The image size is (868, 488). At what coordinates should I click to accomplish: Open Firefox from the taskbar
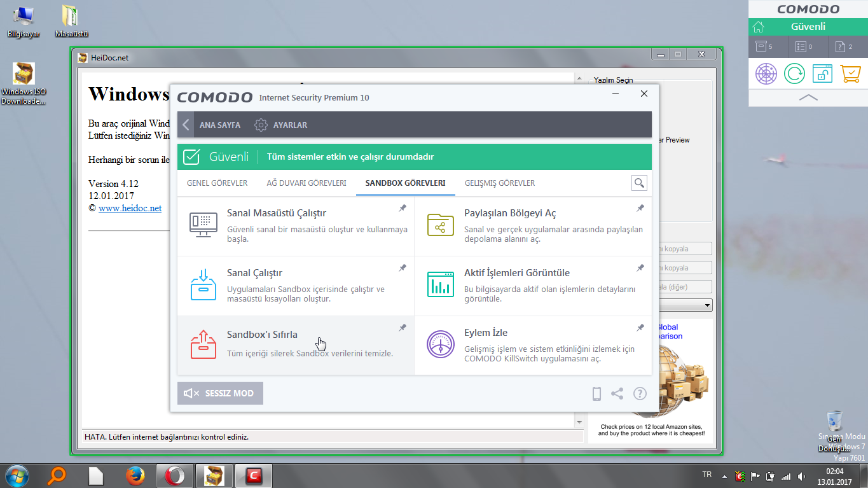(134, 475)
